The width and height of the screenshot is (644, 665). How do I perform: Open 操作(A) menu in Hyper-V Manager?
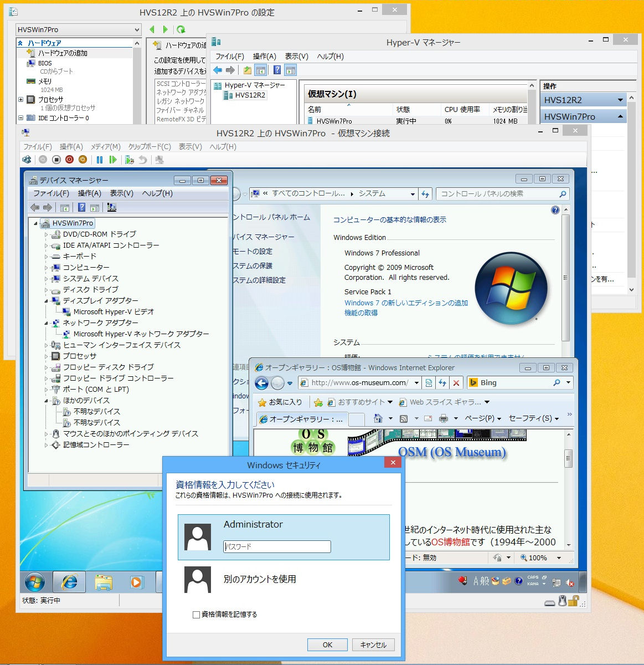click(x=264, y=57)
